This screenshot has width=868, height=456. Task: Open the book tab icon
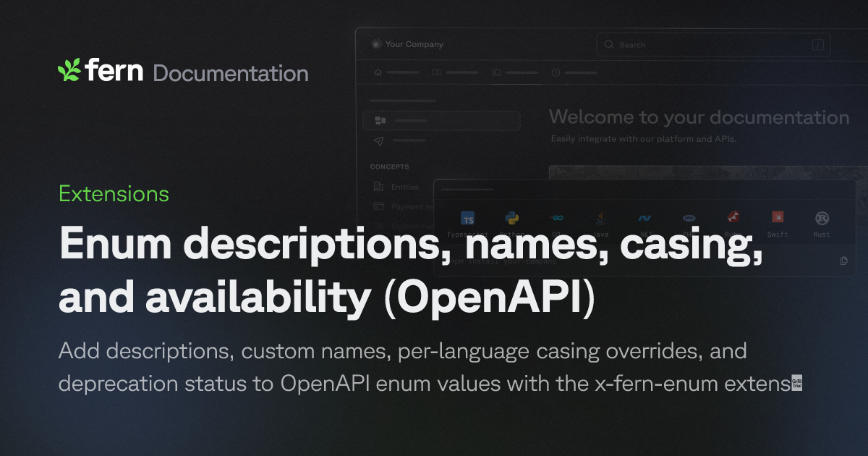(437, 72)
